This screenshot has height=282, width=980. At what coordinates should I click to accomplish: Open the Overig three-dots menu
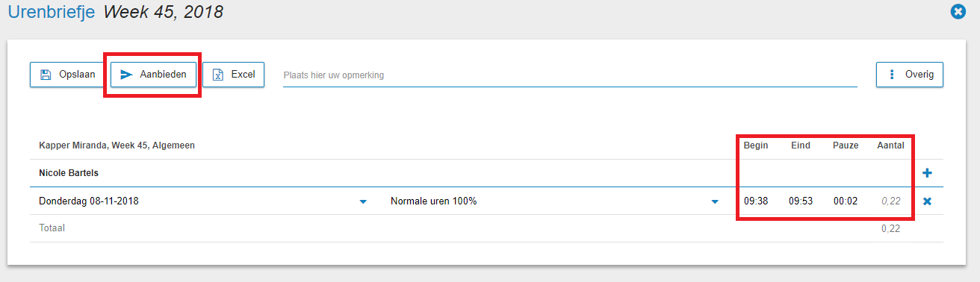[x=909, y=75]
